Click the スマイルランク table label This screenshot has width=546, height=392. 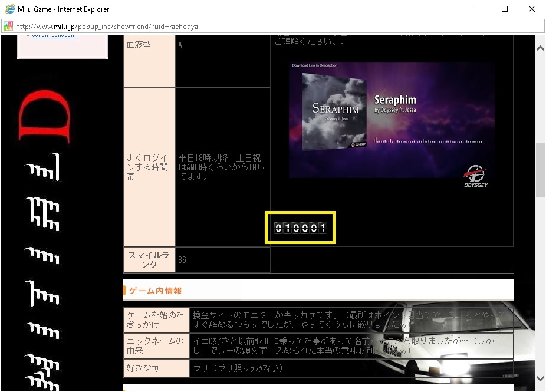tap(149, 260)
